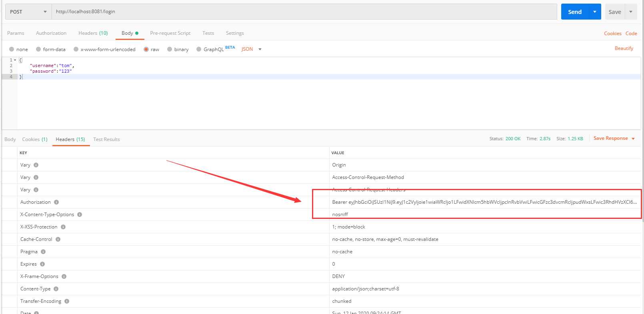
Task: Open request Body tab
Action: (130, 33)
